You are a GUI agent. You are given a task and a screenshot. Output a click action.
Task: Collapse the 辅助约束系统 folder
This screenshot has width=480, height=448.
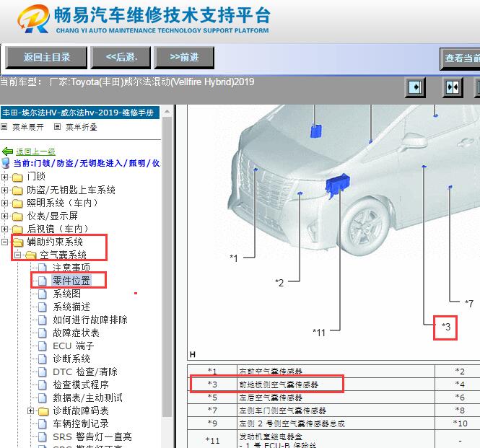pyautogui.click(x=4, y=242)
